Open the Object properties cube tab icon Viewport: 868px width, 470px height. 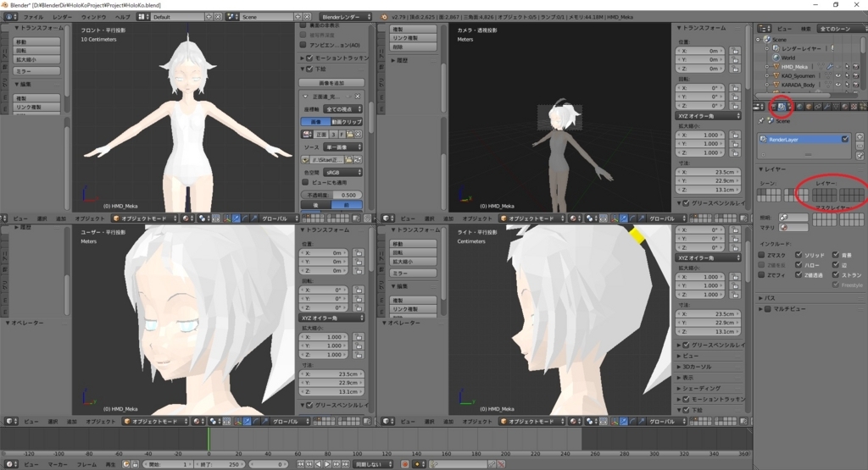[809, 107]
